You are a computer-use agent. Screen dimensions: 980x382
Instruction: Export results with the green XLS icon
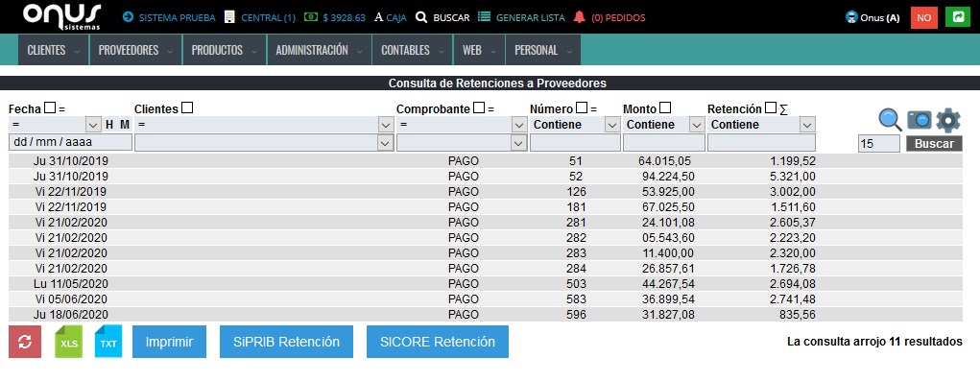pos(69,342)
